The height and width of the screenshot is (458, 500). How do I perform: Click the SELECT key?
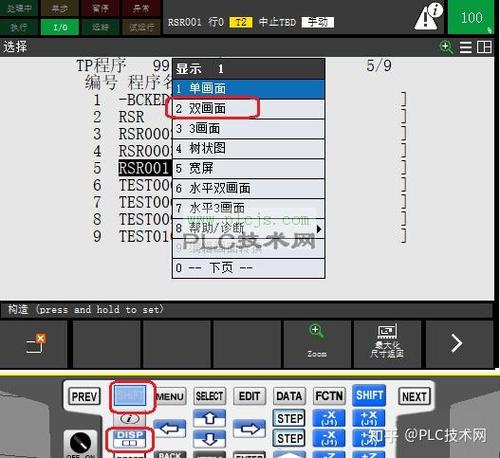tap(209, 396)
